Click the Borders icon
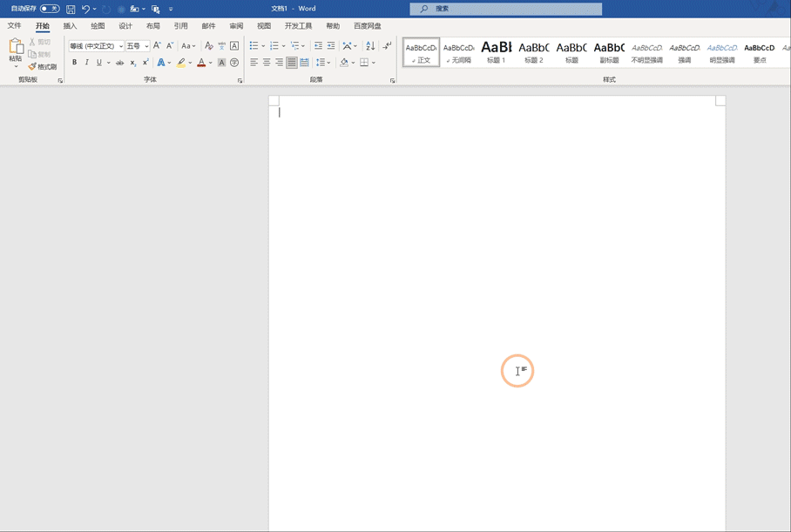Screen dimensions: 791x532 click(x=364, y=63)
